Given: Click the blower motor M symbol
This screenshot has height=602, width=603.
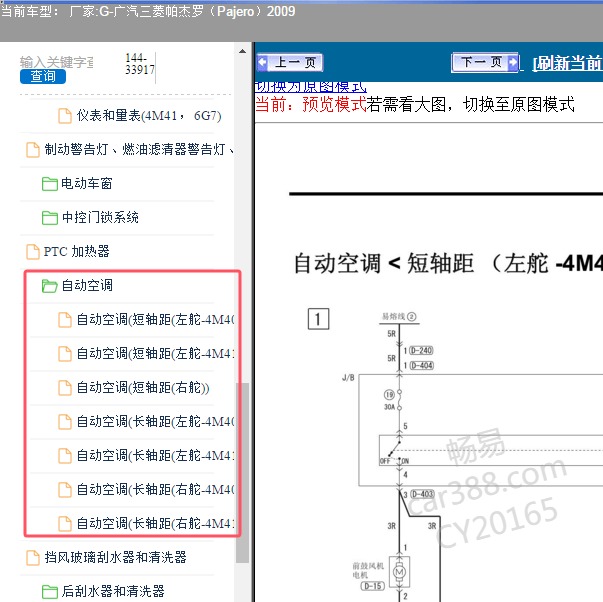Looking at the screenshot, I should [x=400, y=572].
